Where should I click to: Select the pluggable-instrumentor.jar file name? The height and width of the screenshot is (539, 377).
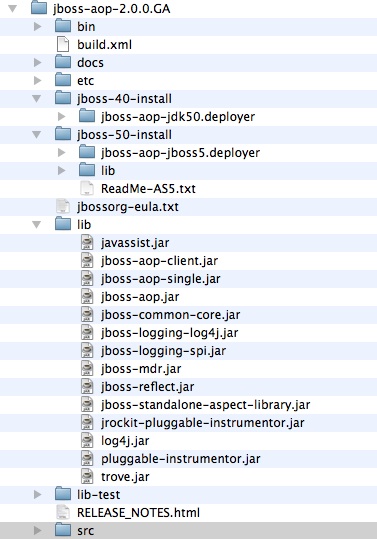(180, 459)
